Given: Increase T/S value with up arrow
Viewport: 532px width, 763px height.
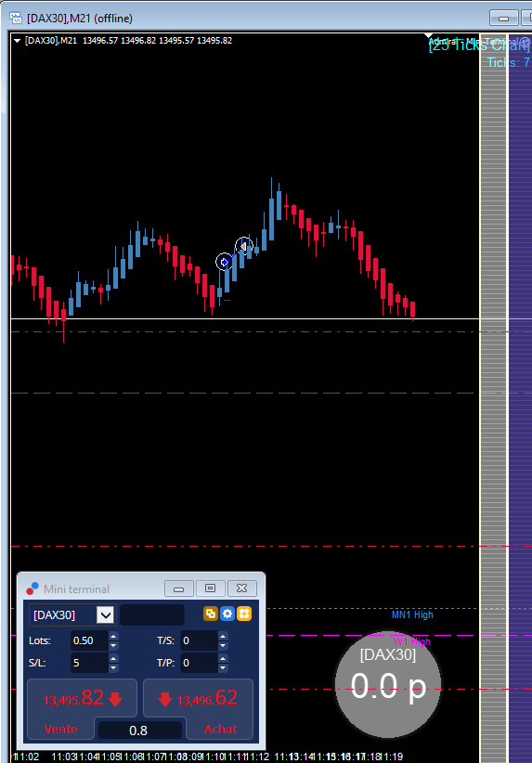Looking at the screenshot, I should click(223, 637).
